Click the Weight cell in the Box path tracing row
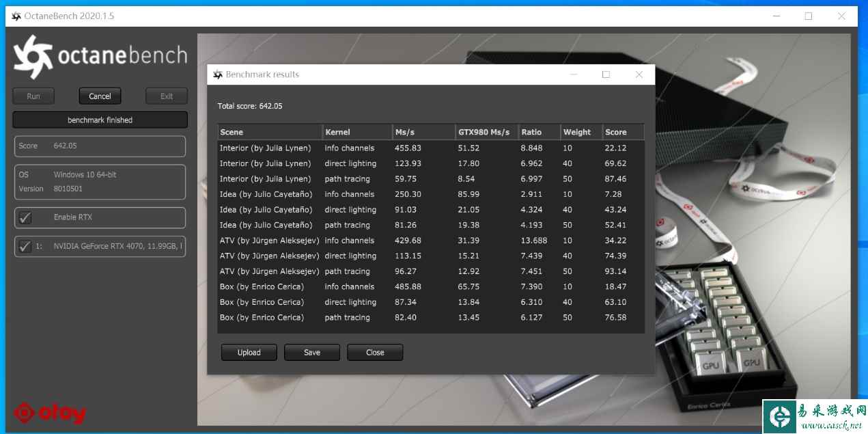The height and width of the screenshot is (434, 868). [x=568, y=317]
